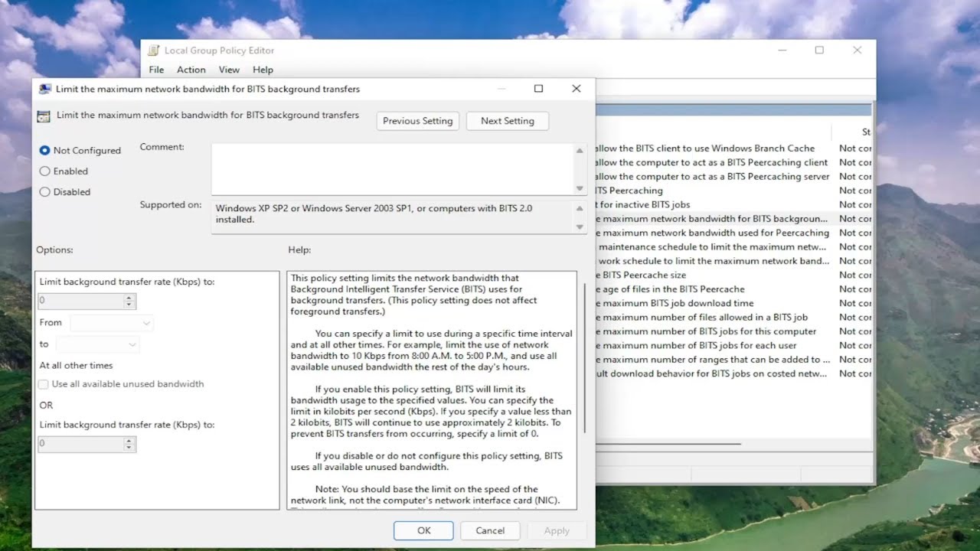Close the policy setting dialog
The width and height of the screenshot is (980, 551).
pyautogui.click(x=577, y=89)
